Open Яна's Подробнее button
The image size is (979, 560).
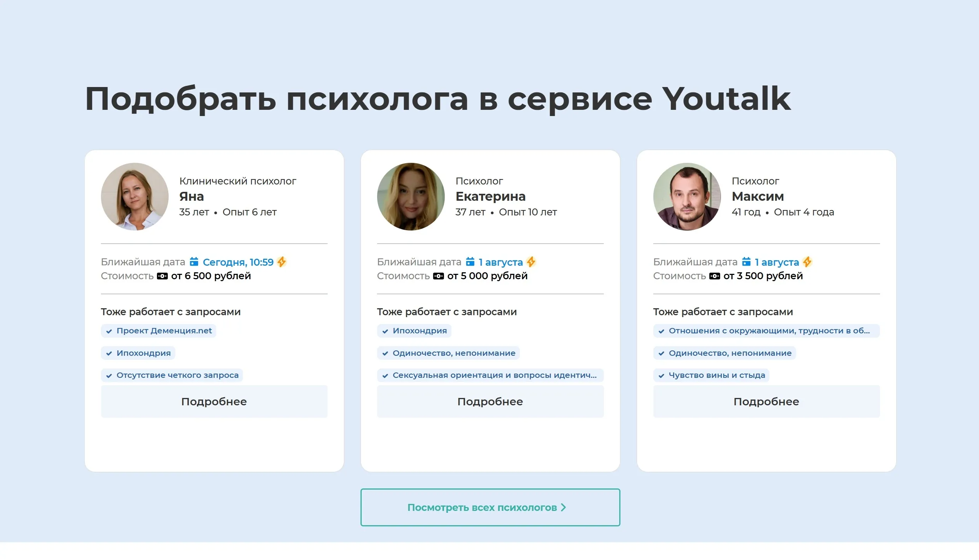[214, 401]
